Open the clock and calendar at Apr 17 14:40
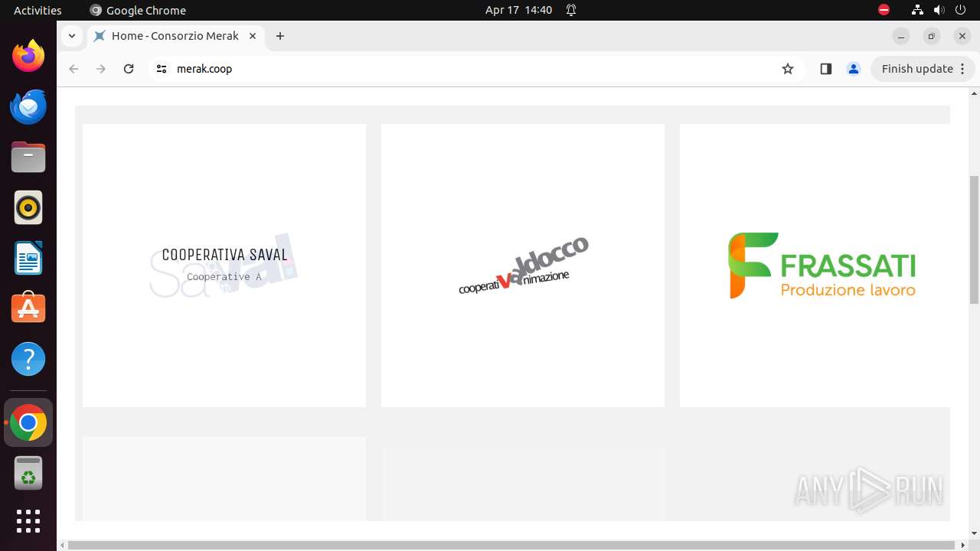This screenshot has height=551, width=980. [518, 10]
